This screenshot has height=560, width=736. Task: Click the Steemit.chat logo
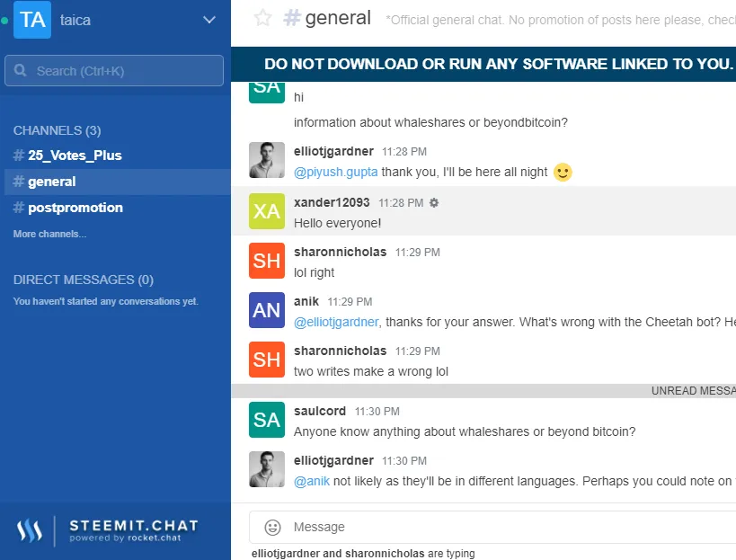107,530
